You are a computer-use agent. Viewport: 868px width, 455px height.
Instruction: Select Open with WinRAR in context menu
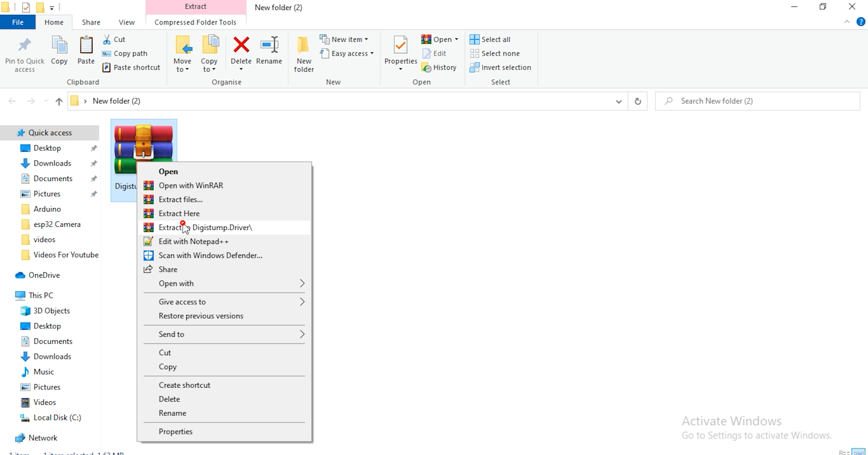(x=224, y=185)
